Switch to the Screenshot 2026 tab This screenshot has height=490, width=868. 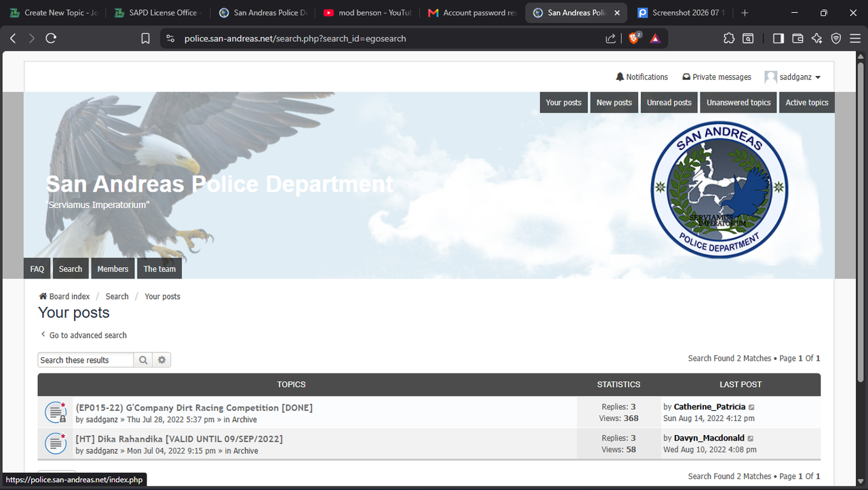pyautogui.click(x=680, y=13)
